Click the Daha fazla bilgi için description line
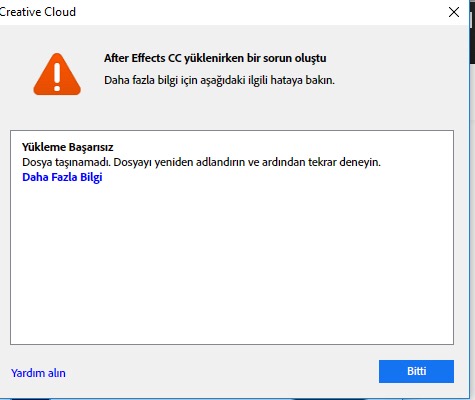The width and height of the screenshot is (475, 400). click(x=219, y=80)
